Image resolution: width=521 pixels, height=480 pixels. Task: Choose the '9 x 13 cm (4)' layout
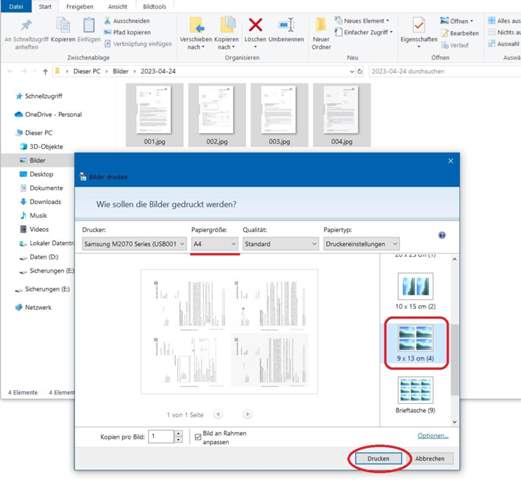tap(415, 343)
